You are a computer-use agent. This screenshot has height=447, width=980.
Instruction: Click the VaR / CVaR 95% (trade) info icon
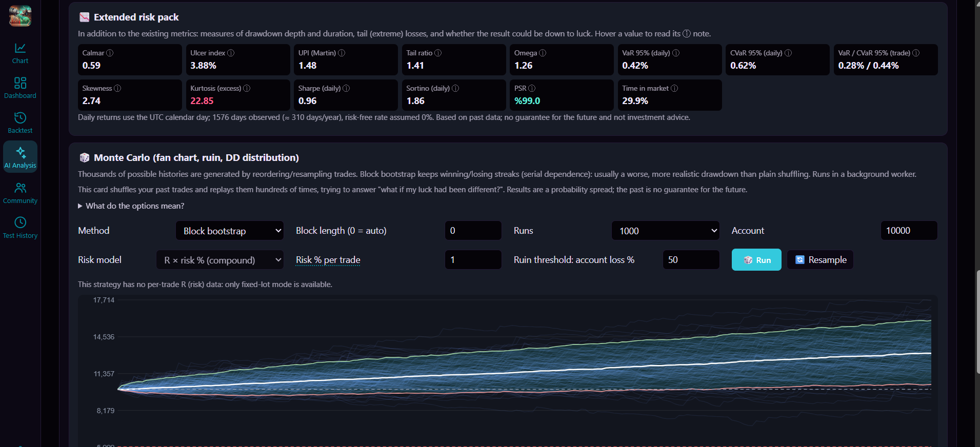click(x=916, y=53)
